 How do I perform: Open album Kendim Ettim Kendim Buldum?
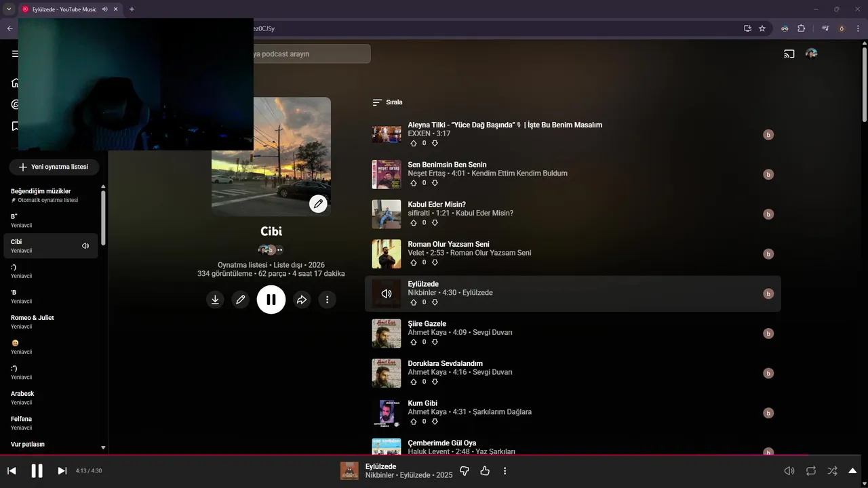tap(519, 174)
